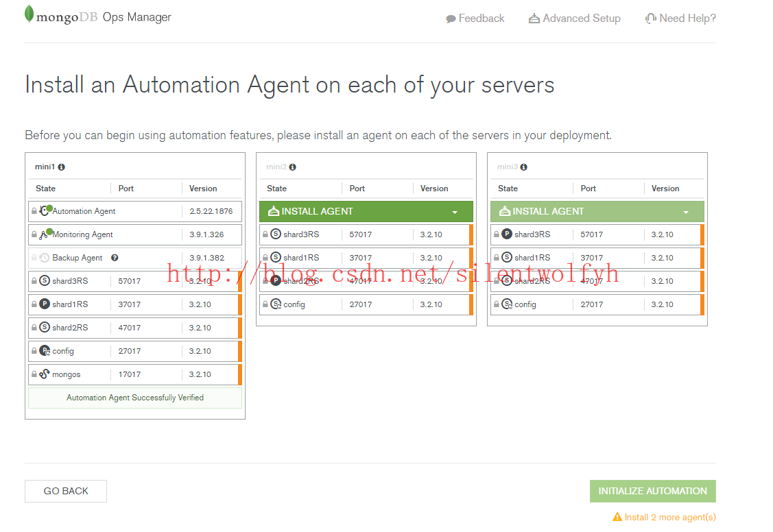Click the lock icon on the Automation Agent row

(x=34, y=211)
